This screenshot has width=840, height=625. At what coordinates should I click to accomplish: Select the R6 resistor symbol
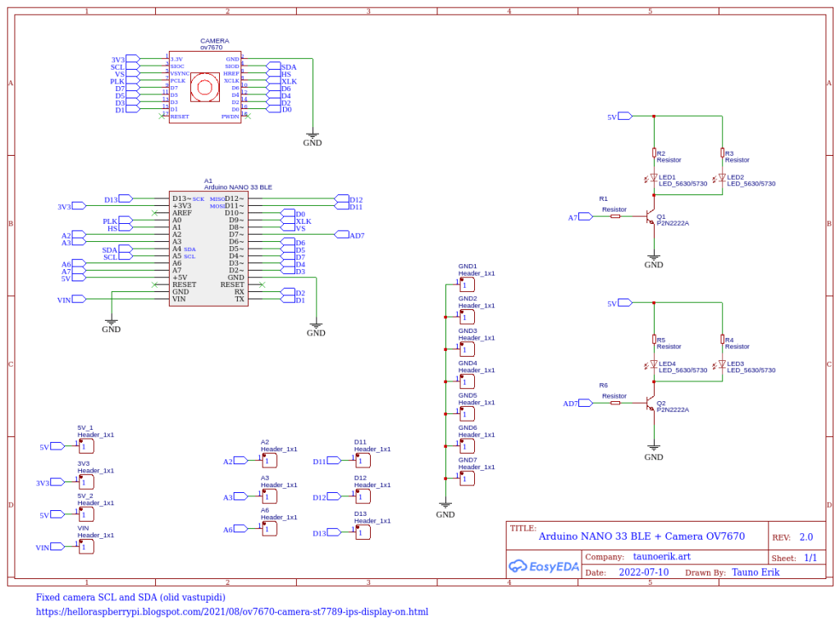tap(615, 404)
